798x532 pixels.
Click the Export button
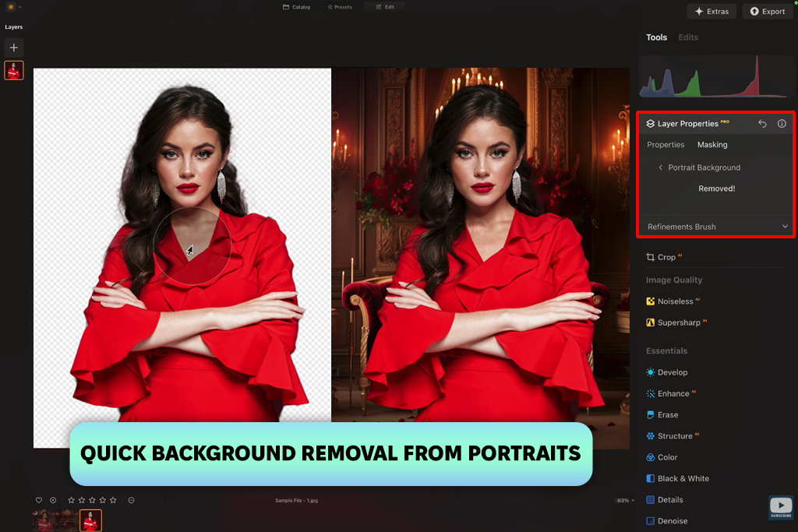[768, 11]
